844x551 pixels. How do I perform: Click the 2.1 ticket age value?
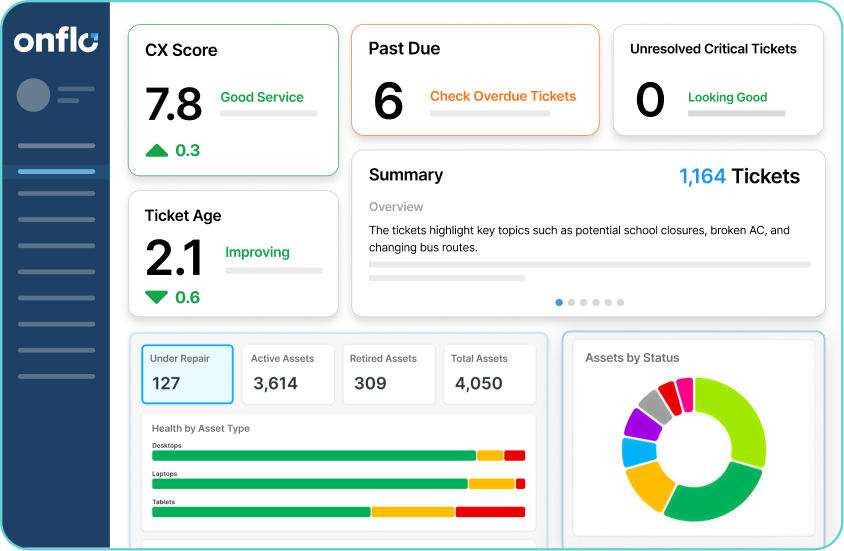(173, 258)
